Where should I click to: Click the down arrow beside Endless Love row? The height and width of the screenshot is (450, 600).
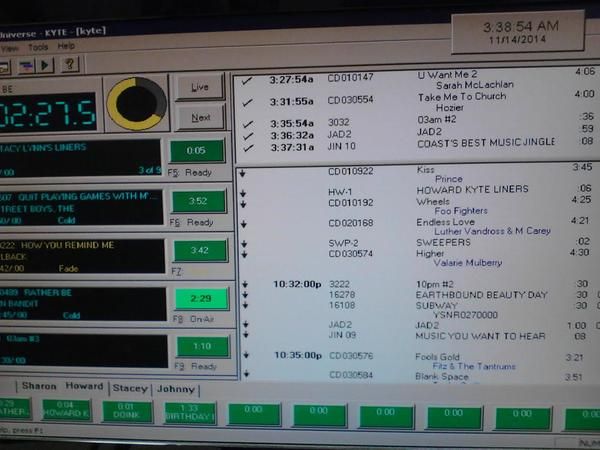pos(244,222)
